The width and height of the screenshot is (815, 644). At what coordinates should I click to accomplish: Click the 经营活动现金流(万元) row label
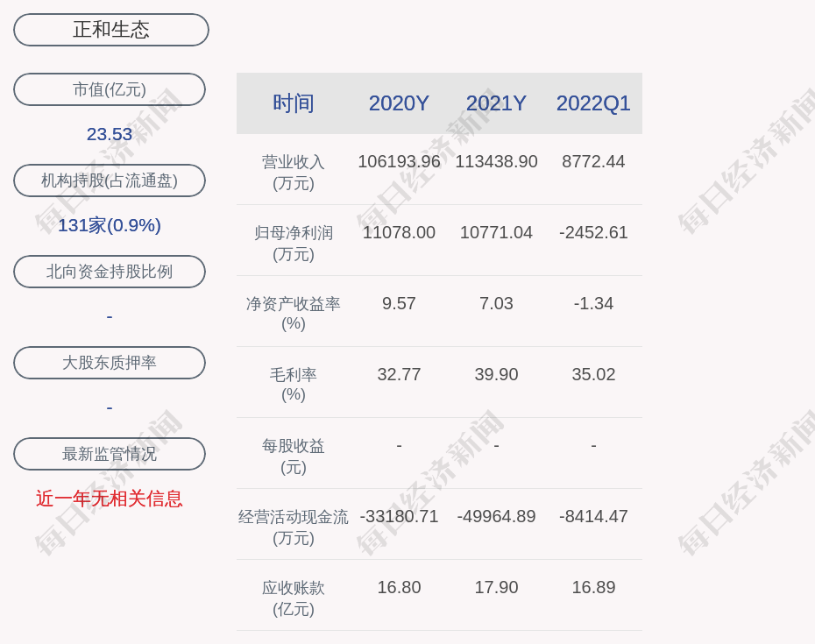click(294, 527)
